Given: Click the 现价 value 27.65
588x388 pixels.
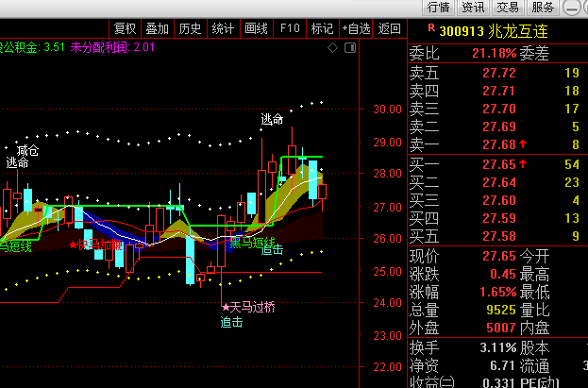Looking at the screenshot, I should point(499,256).
